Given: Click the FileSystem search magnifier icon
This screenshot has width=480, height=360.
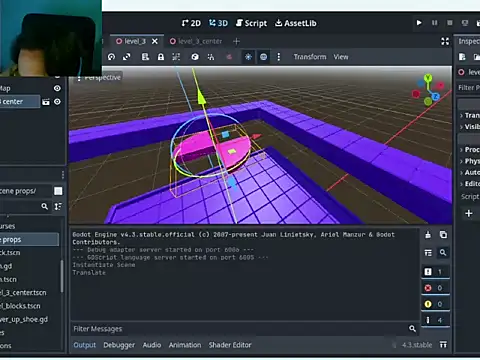Looking at the screenshot, I should click(44, 206).
